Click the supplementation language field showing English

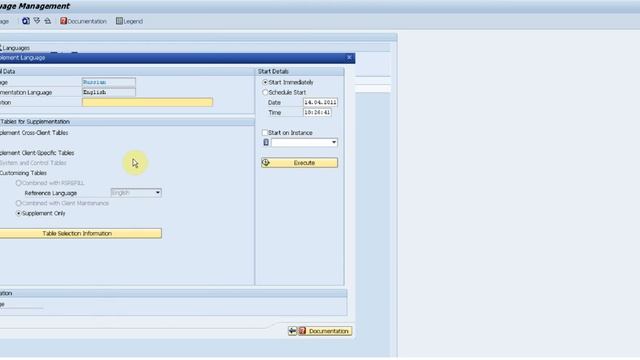[x=109, y=93]
